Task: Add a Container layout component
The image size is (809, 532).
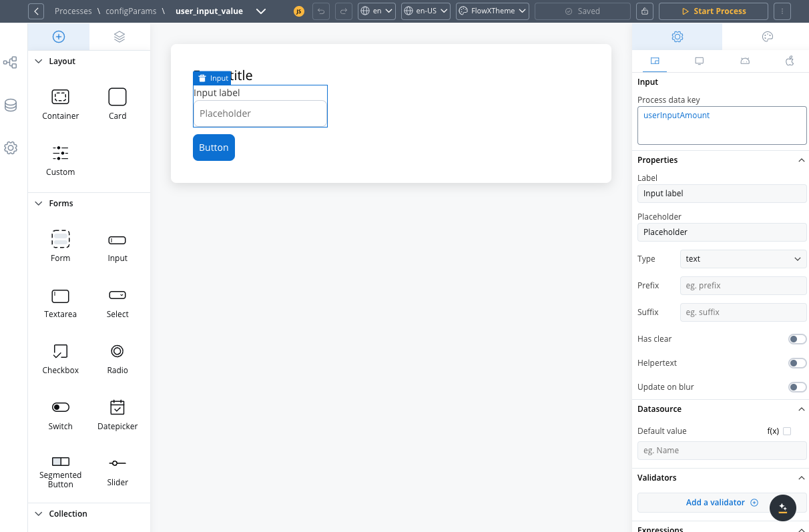Action: (61, 105)
